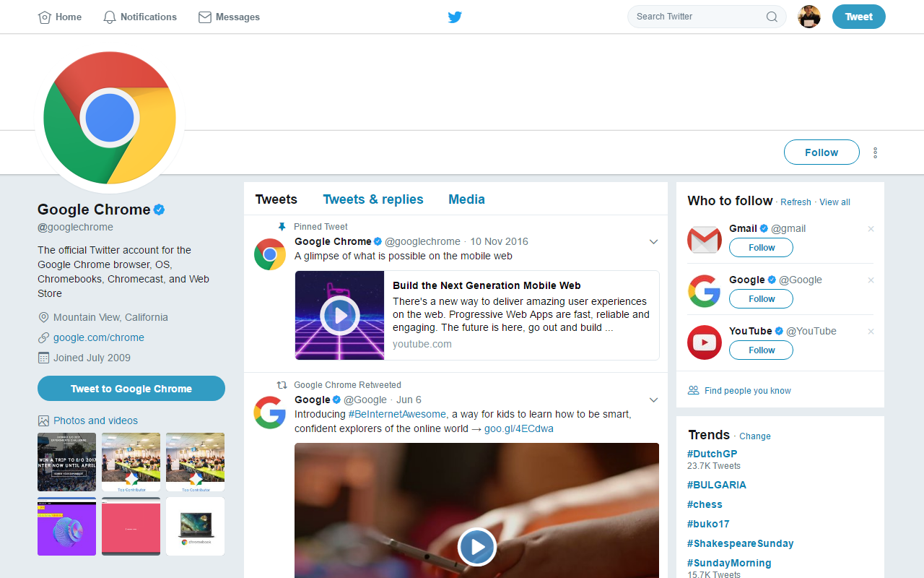924x578 pixels.
Task: Open Messages using the envelope icon
Action: tap(204, 16)
